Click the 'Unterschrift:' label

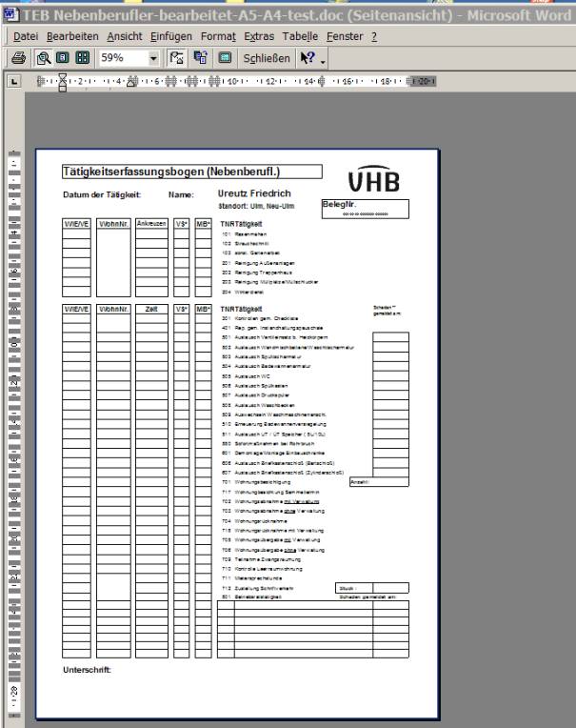click(88, 670)
